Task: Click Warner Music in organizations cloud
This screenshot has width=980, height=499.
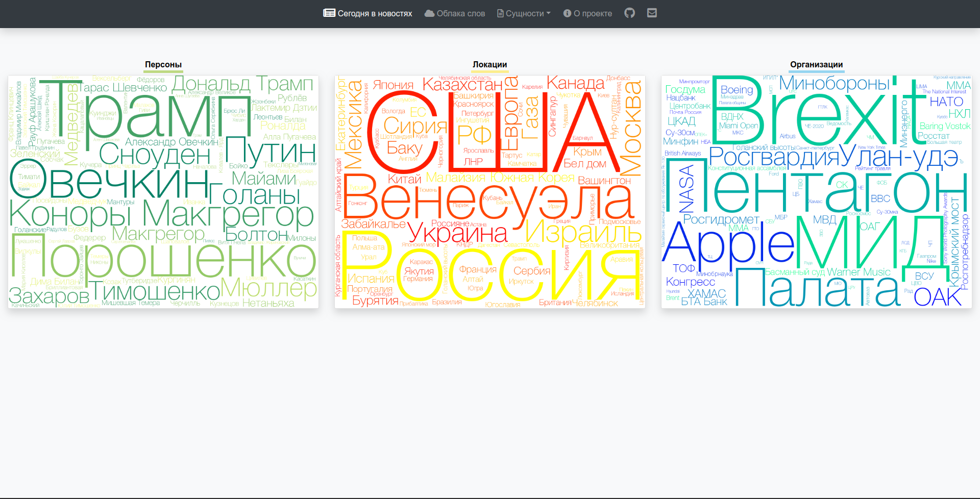Action: click(859, 272)
